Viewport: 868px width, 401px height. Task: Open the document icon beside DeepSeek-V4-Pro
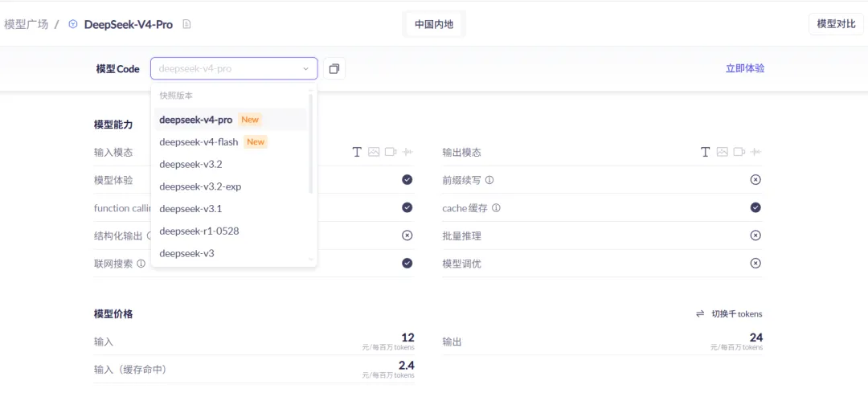(186, 24)
